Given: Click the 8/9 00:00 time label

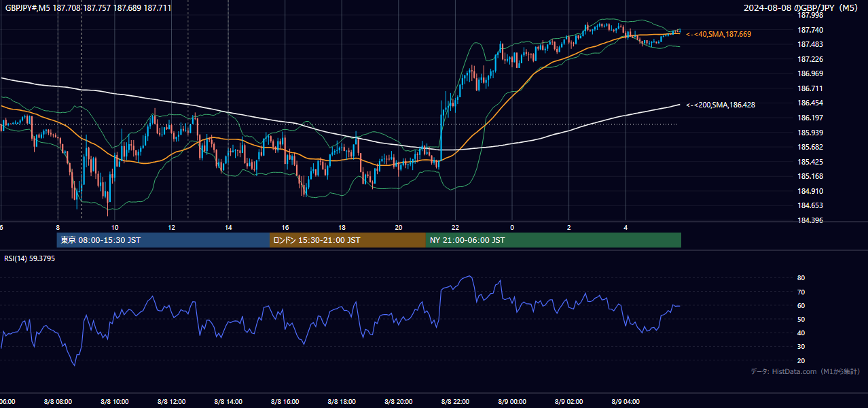Looking at the screenshot, I should pyautogui.click(x=512, y=402).
